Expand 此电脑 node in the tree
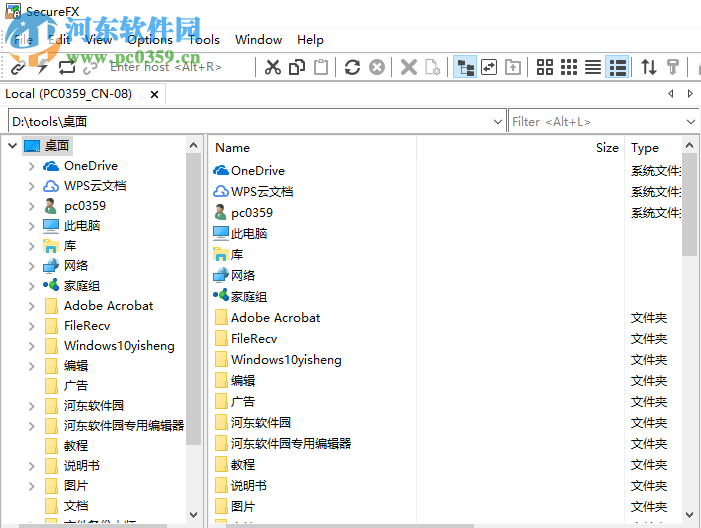This screenshot has width=701, height=528. 31,226
